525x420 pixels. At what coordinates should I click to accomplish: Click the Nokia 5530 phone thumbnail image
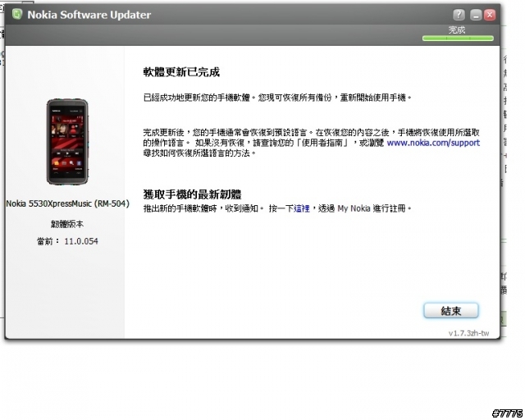click(x=67, y=141)
